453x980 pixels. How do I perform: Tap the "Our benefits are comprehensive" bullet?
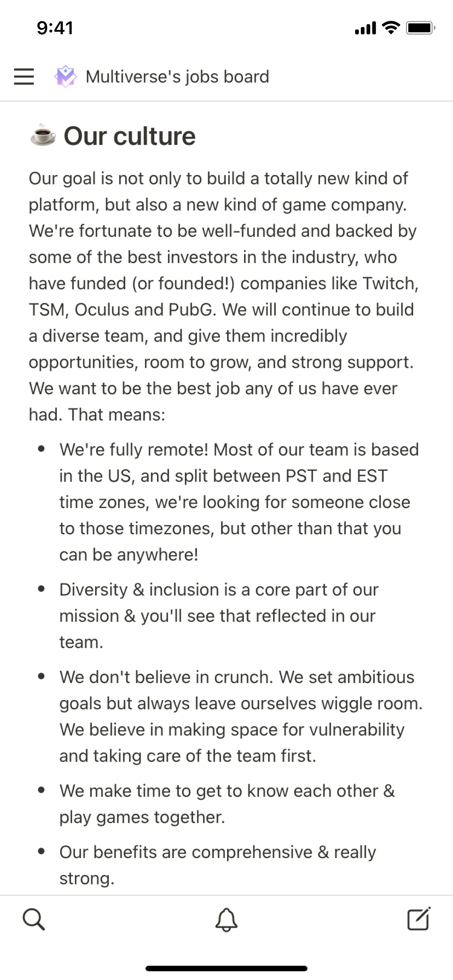tap(217, 865)
